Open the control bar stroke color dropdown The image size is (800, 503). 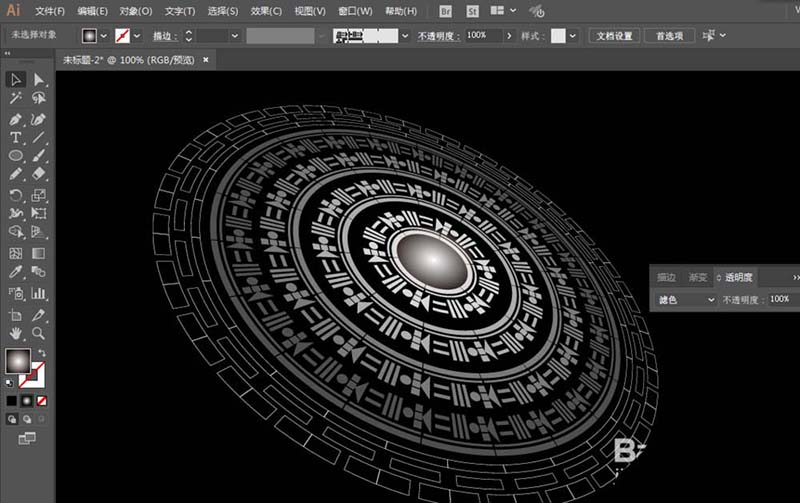(137, 36)
